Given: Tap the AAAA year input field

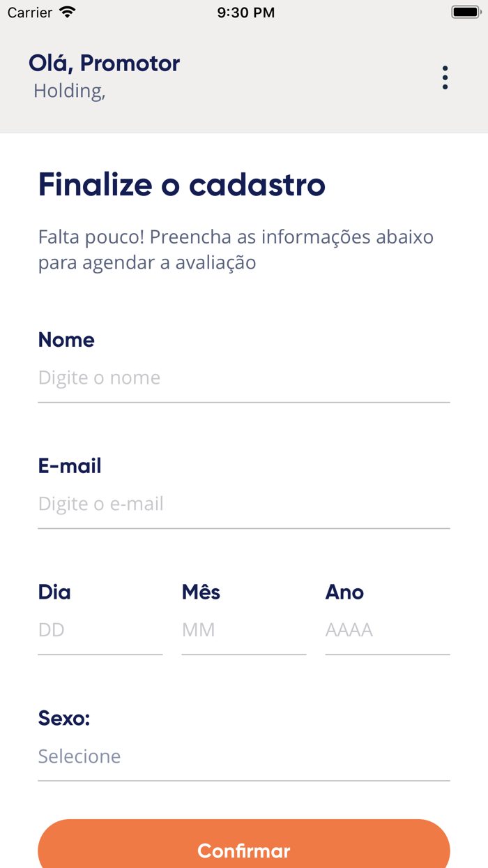Looking at the screenshot, I should 387,629.
